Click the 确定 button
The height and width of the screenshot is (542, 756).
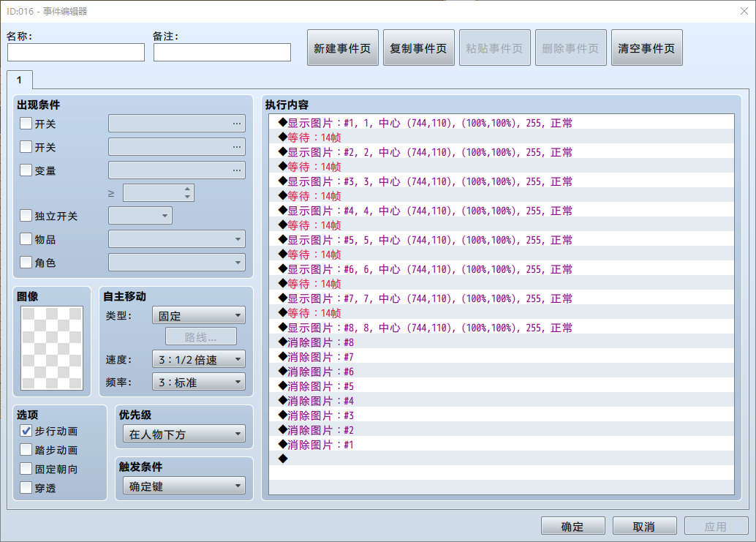tap(572, 526)
